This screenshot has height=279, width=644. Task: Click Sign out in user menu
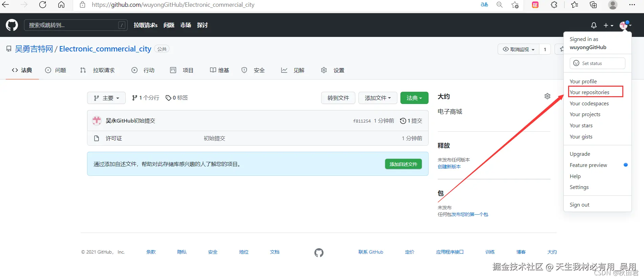point(580,205)
